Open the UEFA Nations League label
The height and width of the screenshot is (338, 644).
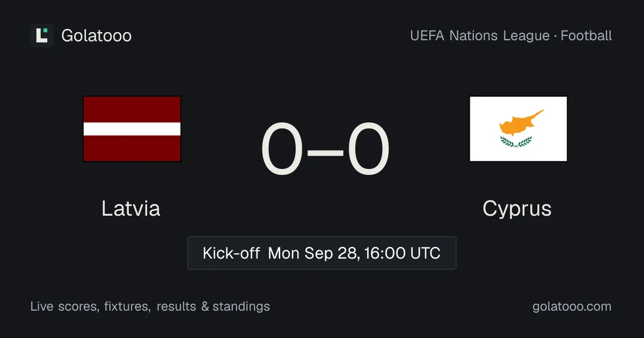point(480,36)
